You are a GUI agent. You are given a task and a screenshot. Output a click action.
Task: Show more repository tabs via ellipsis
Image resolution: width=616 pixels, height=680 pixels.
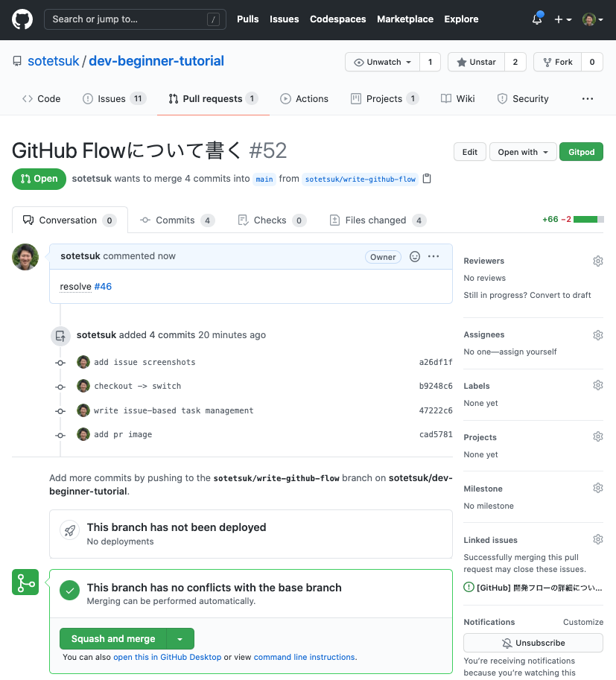coord(588,99)
